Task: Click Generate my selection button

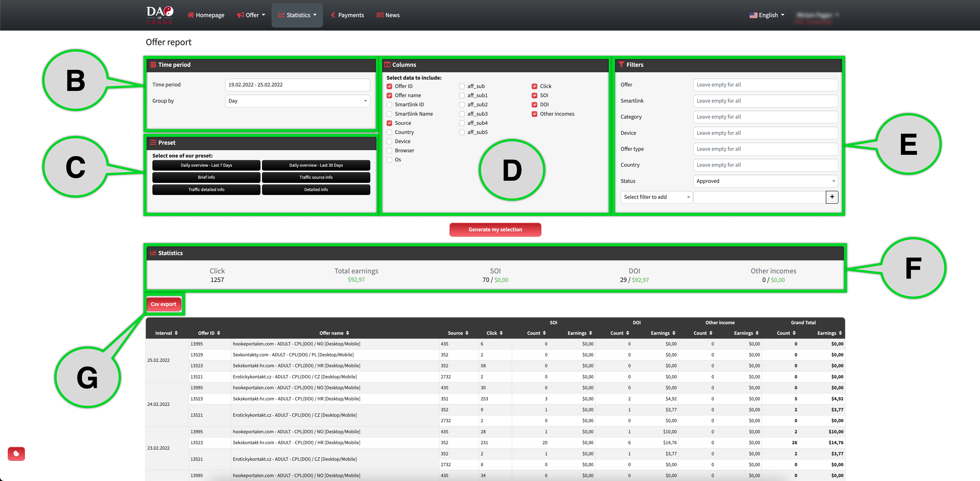Action: 495,229
